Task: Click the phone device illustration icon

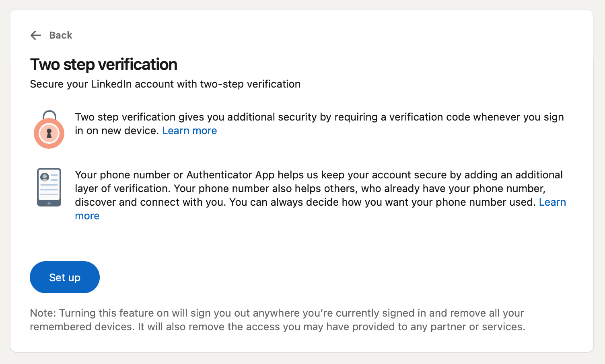Action: pos(49,187)
